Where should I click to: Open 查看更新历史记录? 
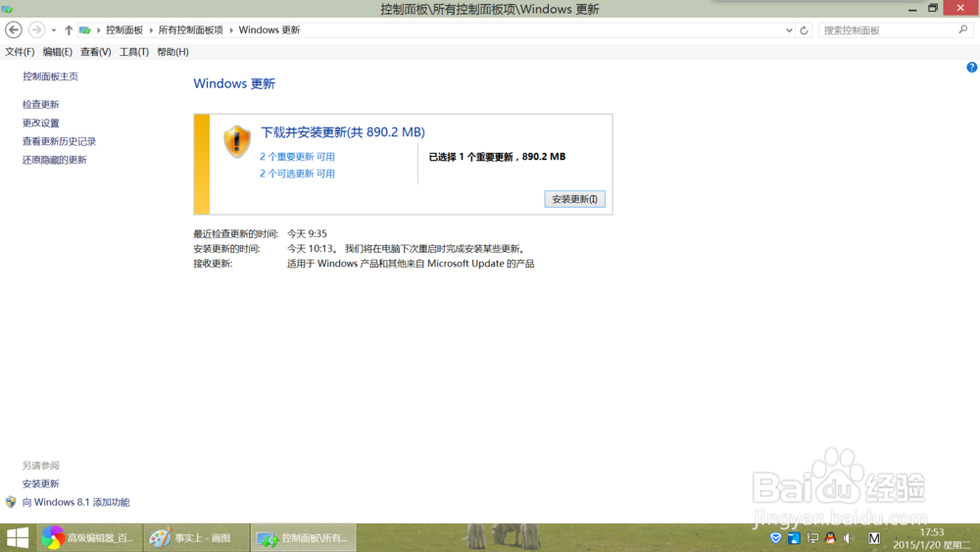pos(60,141)
